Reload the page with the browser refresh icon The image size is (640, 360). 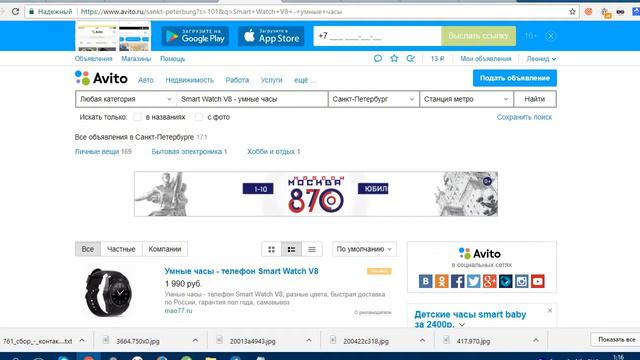pos(15,11)
